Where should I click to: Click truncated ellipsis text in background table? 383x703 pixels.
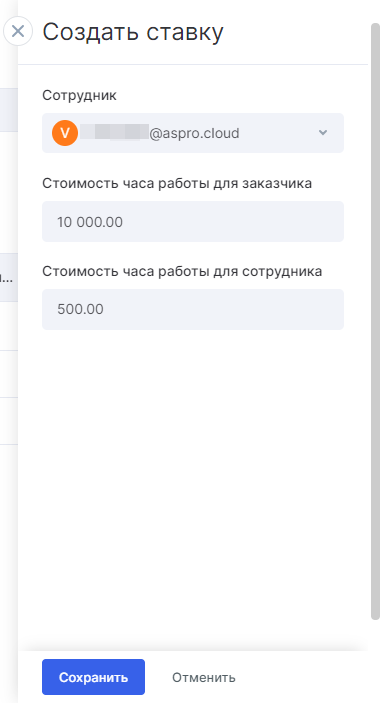(9, 278)
